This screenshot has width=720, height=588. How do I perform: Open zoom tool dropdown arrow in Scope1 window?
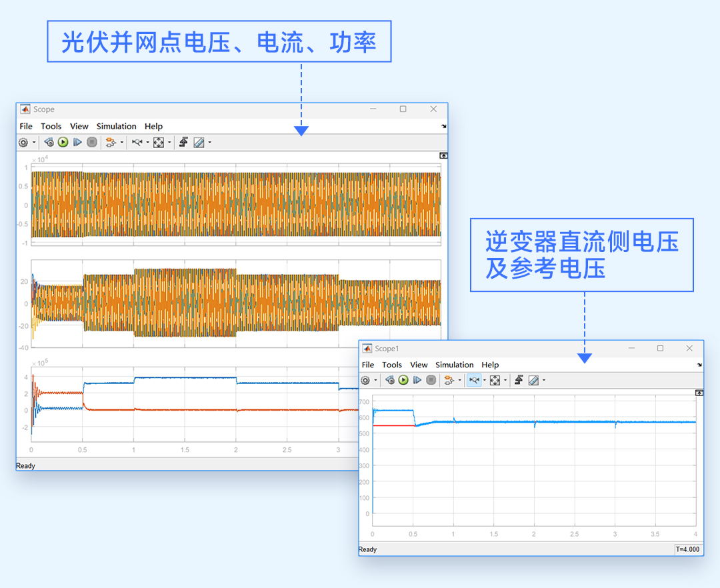(x=485, y=380)
